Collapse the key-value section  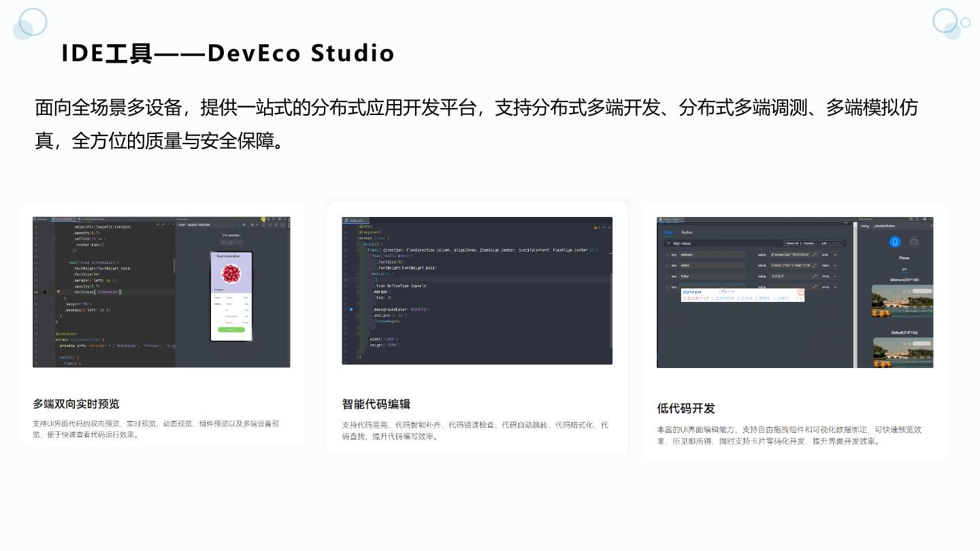pyautogui.click(x=668, y=243)
